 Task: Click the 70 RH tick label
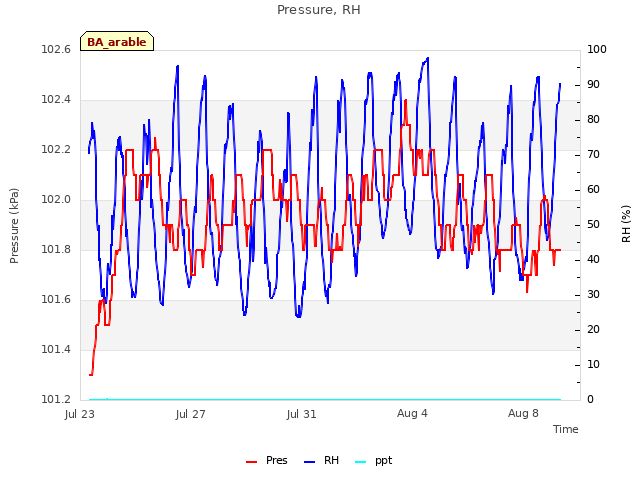click(593, 155)
